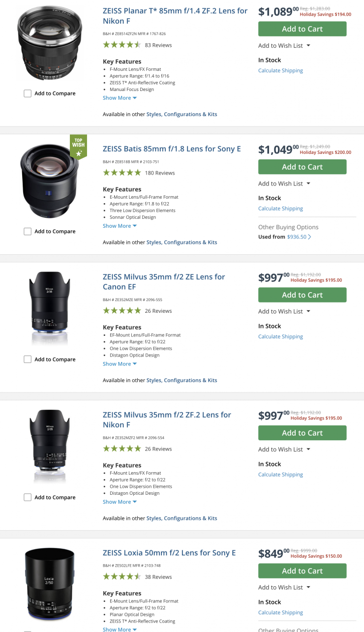The height and width of the screenshot is (632, 364).
Task: Expand Show More for ZEISS Planar 85mm features
Action: coord(120,98)
